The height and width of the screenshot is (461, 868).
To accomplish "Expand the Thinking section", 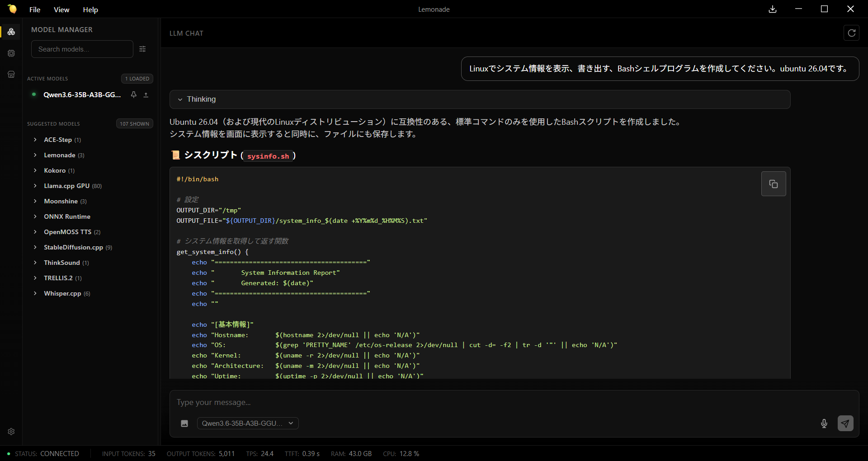I will coord(480,99).
